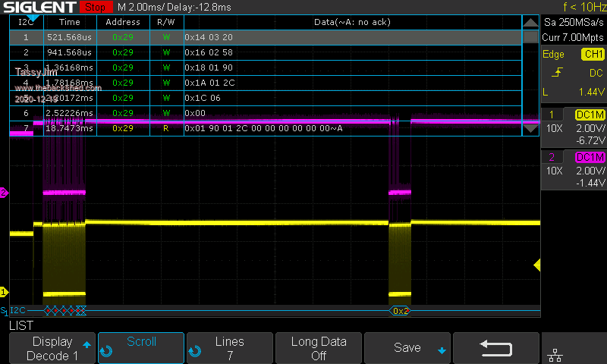This screenshot has height=364, width=607.
Task: Select decode row 7 with read data
Action: [x=266, y=128]
